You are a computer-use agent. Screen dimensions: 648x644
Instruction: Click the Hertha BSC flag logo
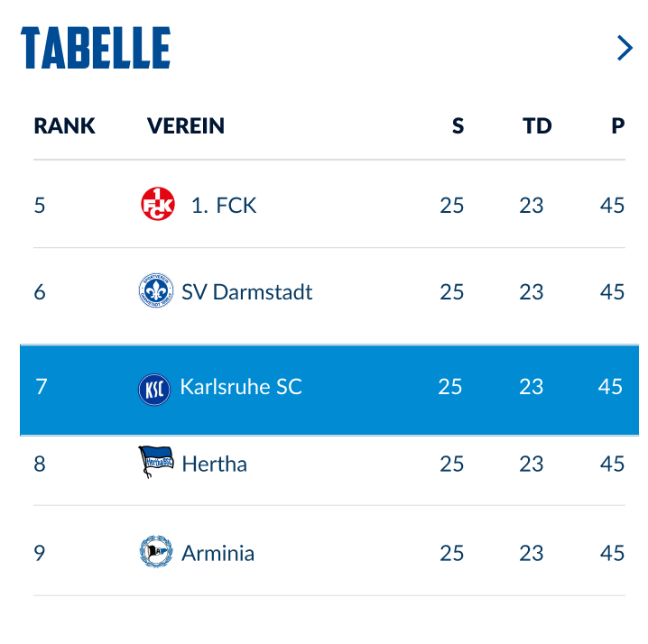click(x=156, y=462)
